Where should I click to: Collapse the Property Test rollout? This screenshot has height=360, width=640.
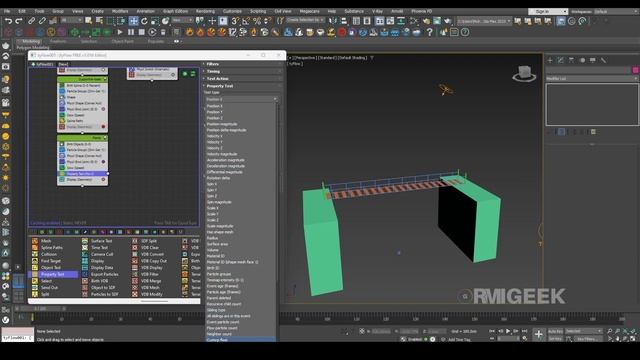point(242,86)
